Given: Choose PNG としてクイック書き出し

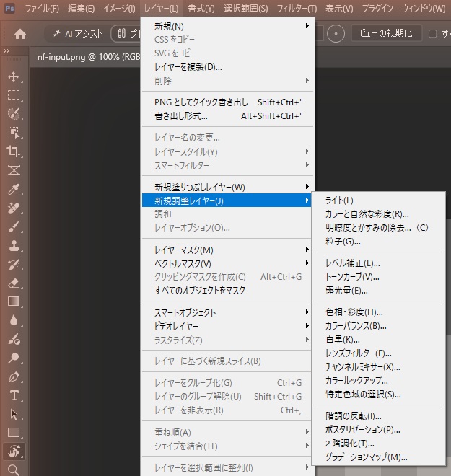Looking at the screenshot, I should 228,102.
